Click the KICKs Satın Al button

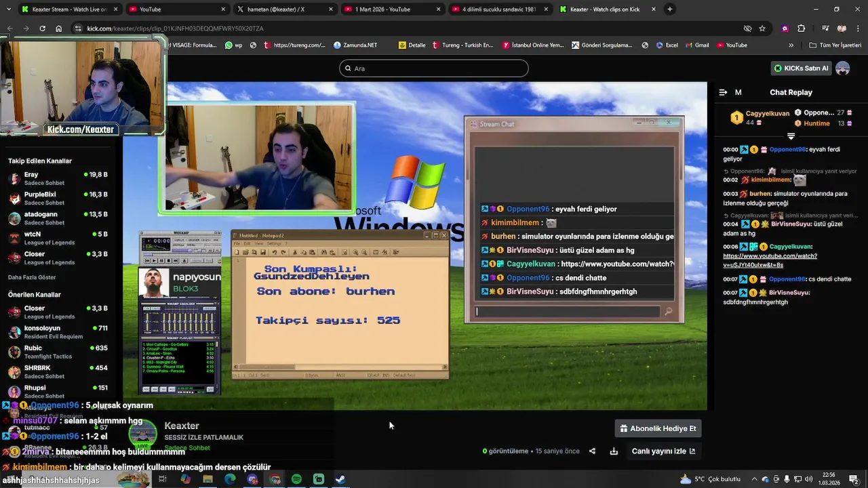point(802,68)
